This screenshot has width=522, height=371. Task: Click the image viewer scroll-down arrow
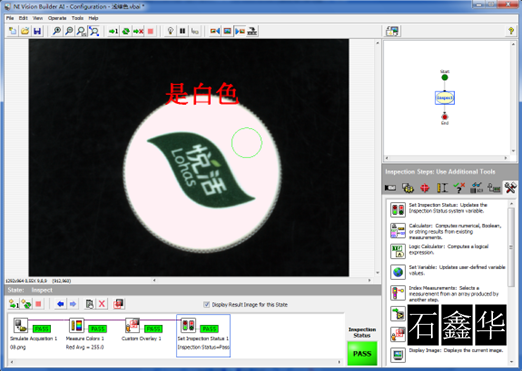point(377,273)
